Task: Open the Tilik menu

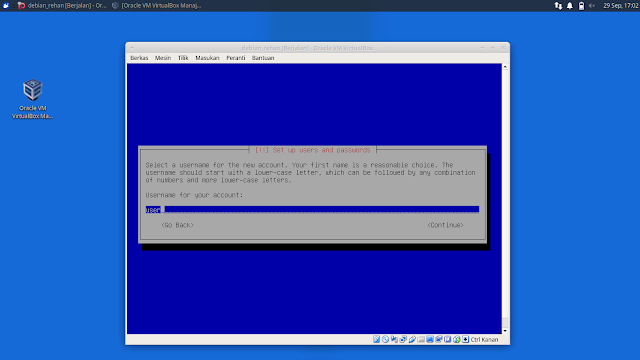Action: point(183,58)
